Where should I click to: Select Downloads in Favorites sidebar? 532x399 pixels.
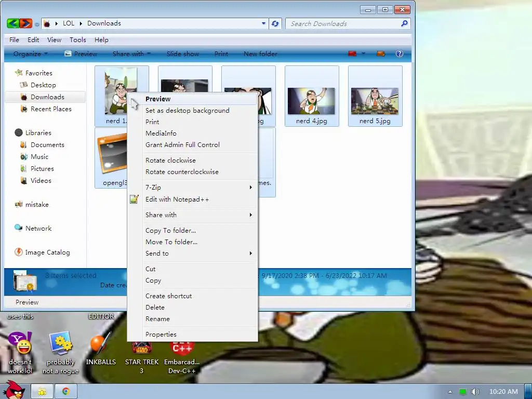45,97
